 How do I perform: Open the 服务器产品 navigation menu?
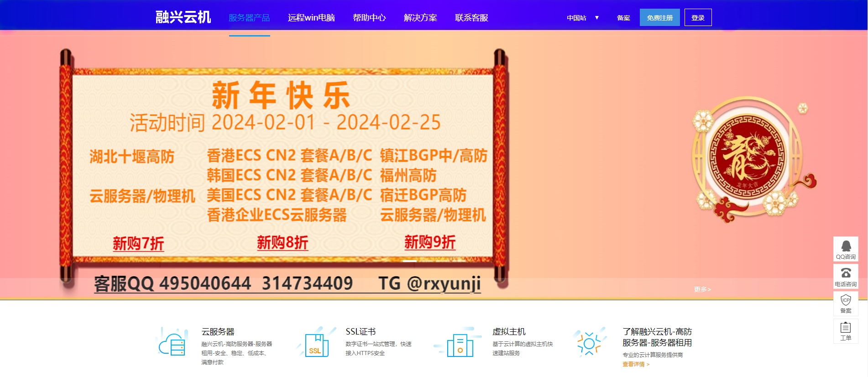pyautogui.click(x=249, y=18)
